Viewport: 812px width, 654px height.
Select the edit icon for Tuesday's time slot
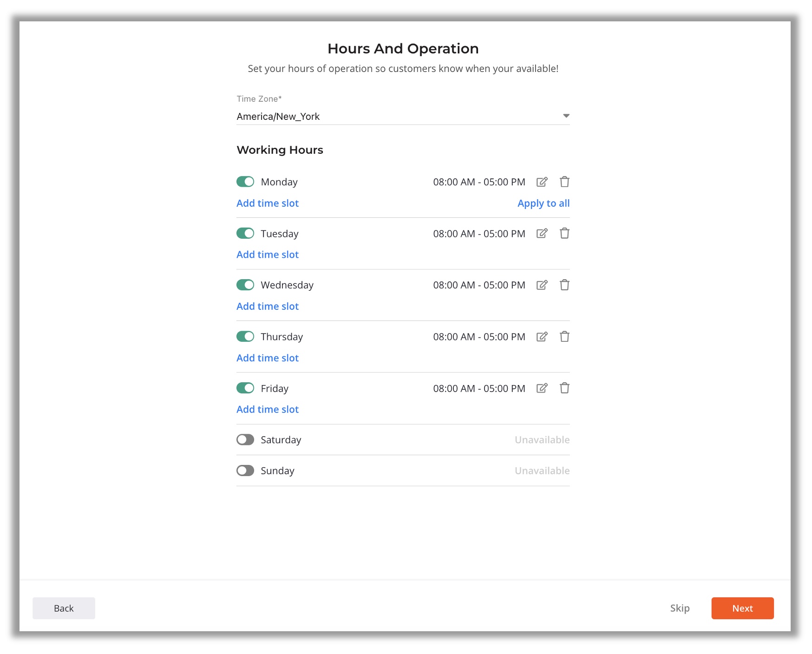click(543, 233)
